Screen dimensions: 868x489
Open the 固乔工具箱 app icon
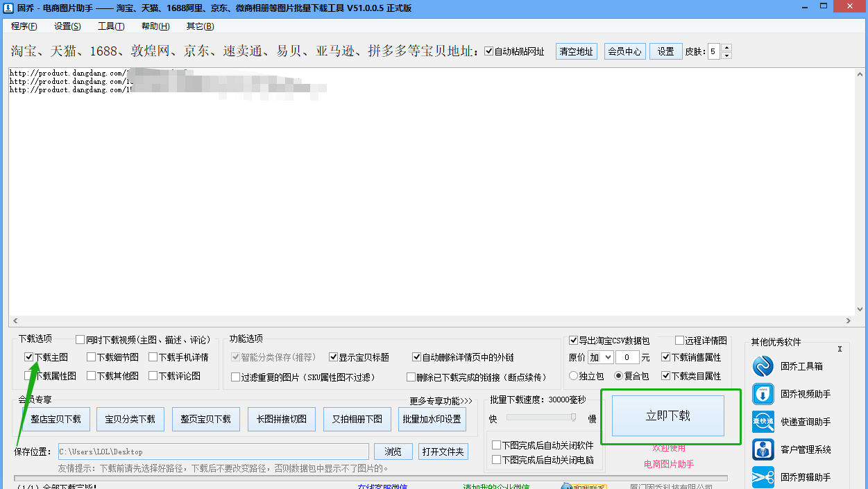(763, 366)
